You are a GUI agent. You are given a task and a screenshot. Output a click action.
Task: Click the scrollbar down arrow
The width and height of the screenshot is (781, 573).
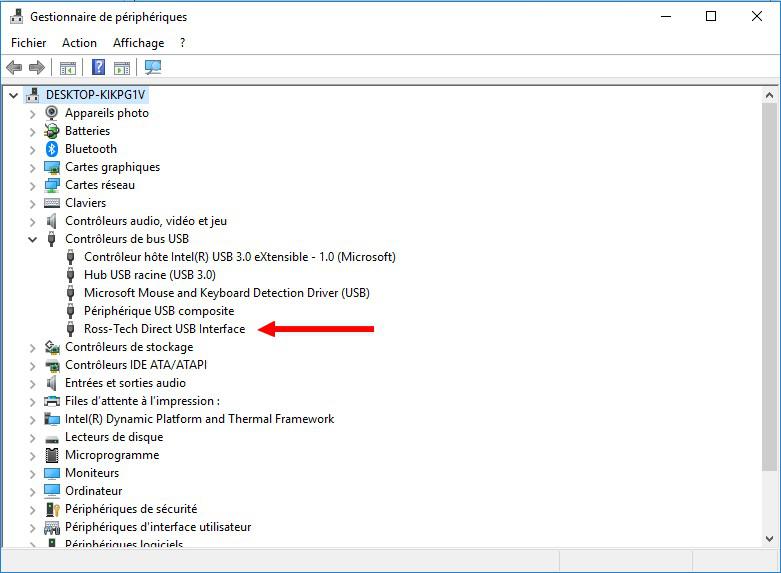click(x=770, y=539)
